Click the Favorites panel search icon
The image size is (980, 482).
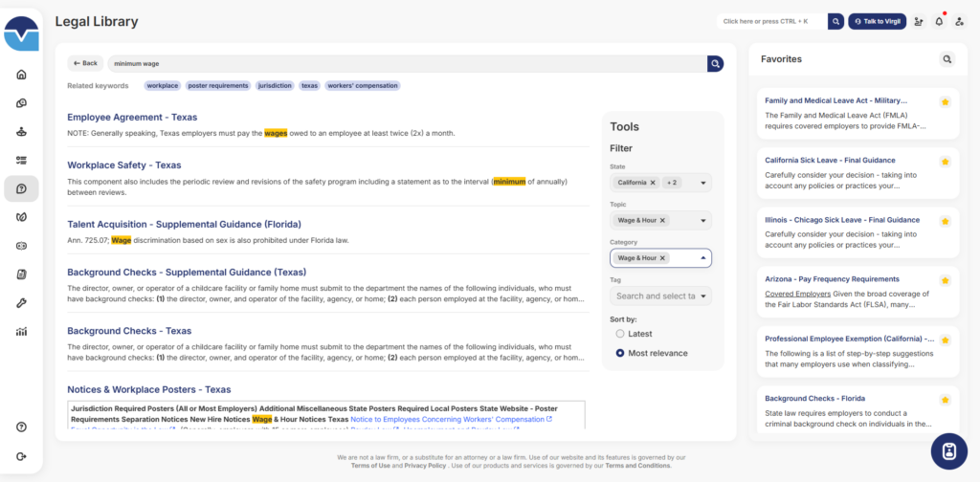[x=947, y=59]
